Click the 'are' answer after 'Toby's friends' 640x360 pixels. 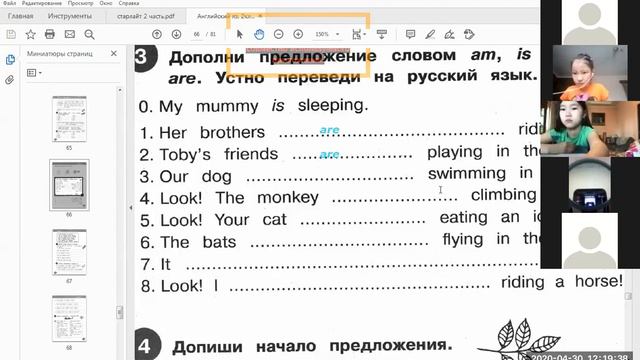(x=329, y=155)
